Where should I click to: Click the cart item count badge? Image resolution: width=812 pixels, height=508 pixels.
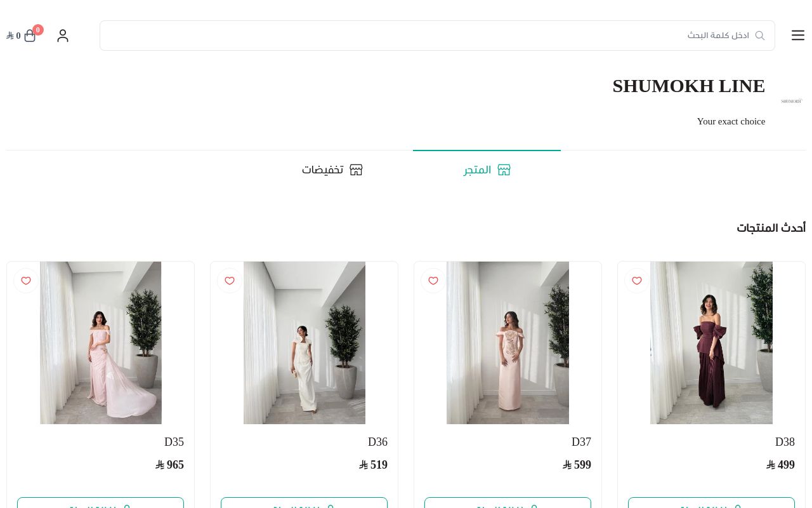tap(38, 30)
